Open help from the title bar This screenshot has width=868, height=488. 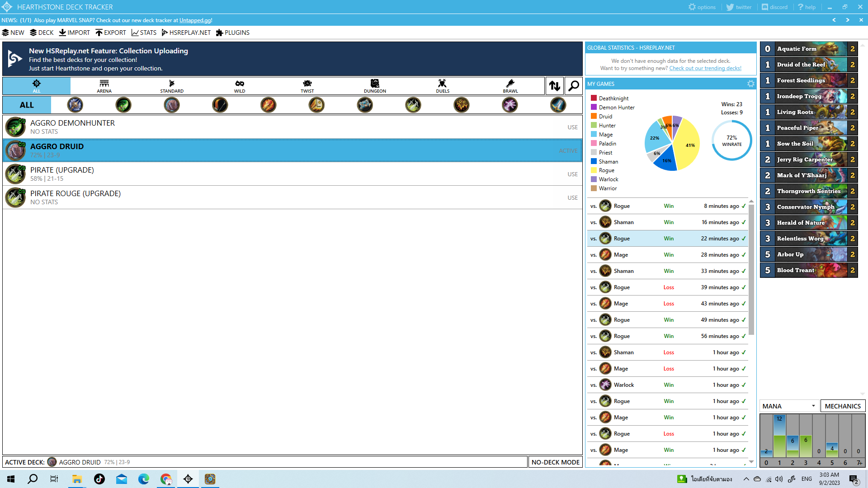tap(807, 7)
